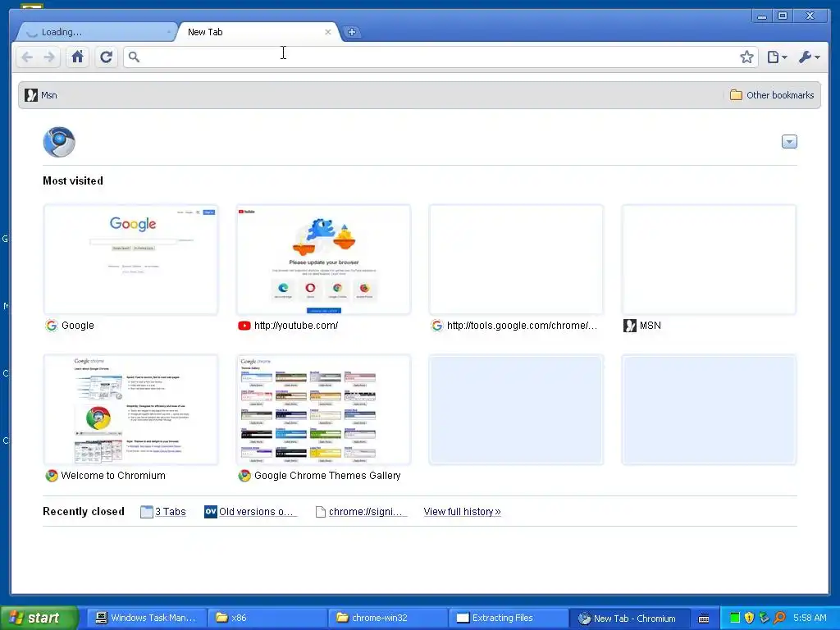Image resolution: width=840 pixels, height=630 pixels.
Task: Switch to the Loading... tab
Action: tap(95, 32)
